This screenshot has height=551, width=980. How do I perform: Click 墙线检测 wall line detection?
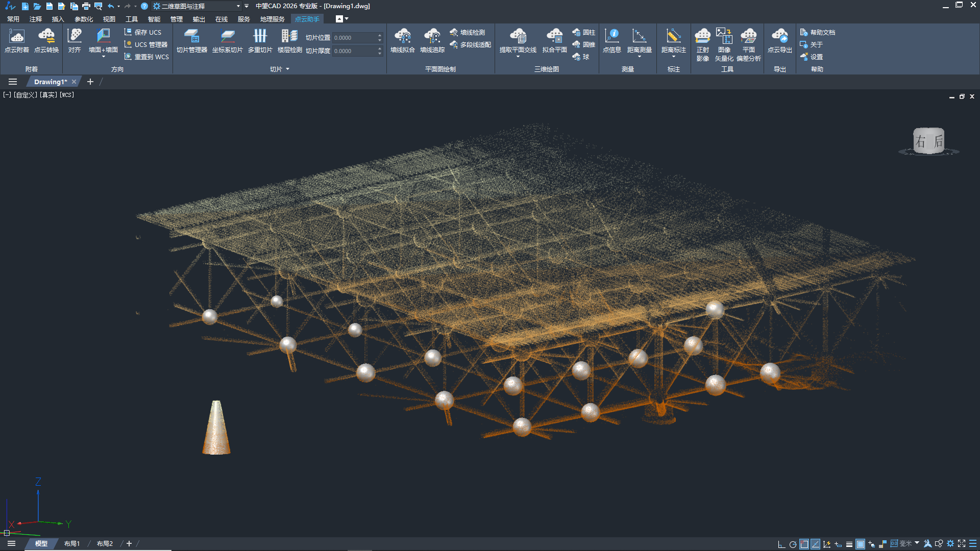(468, 32)
